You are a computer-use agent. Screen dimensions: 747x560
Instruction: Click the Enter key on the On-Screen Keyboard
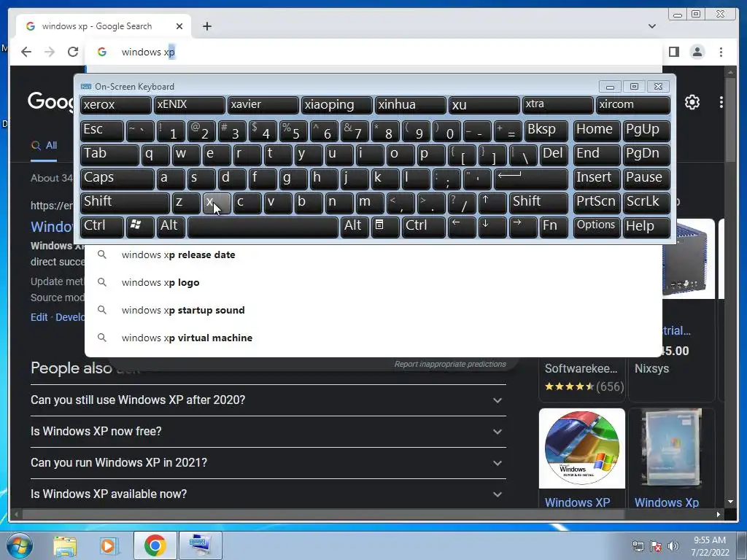(530, 179)
